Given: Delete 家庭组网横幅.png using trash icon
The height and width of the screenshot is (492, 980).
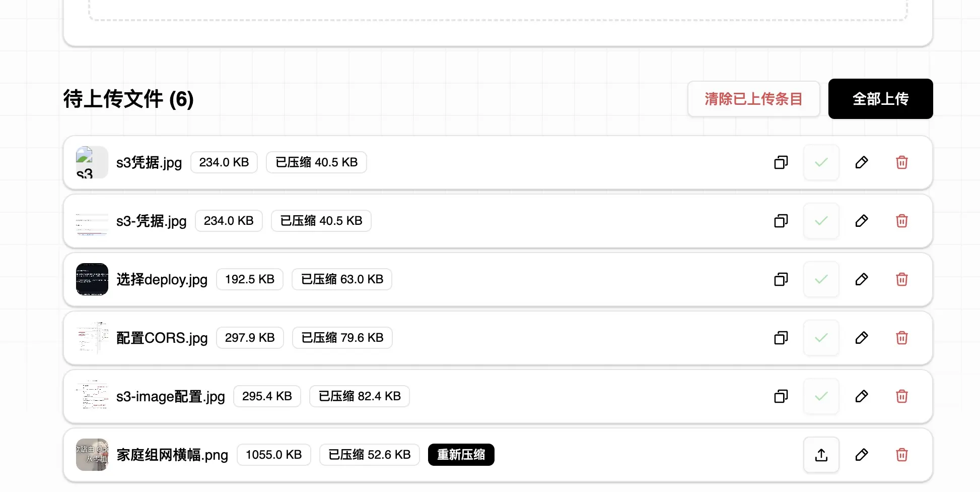Looking at the screenshot, I should (902, 455).
